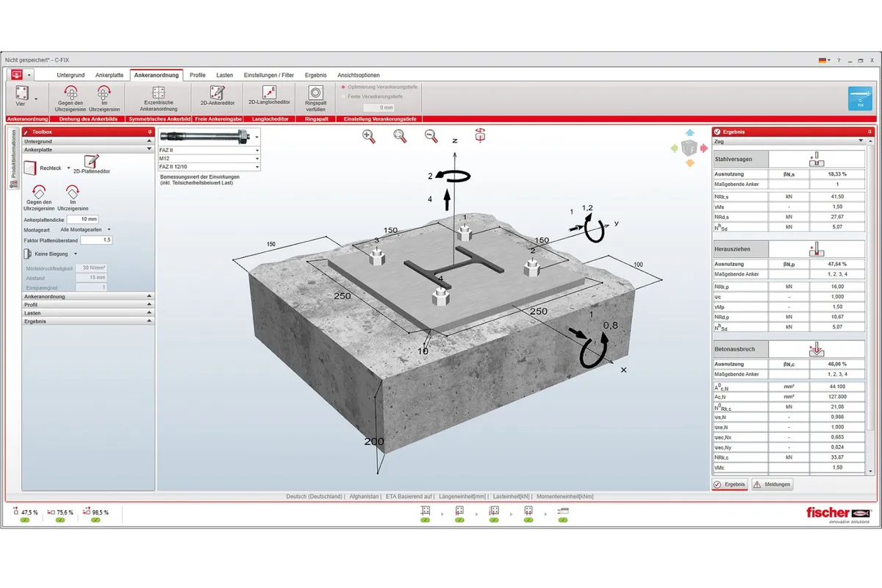Open the Einstellungen / Filter tab
Viewport: 882px width, 588px height.
coord(269,75)
